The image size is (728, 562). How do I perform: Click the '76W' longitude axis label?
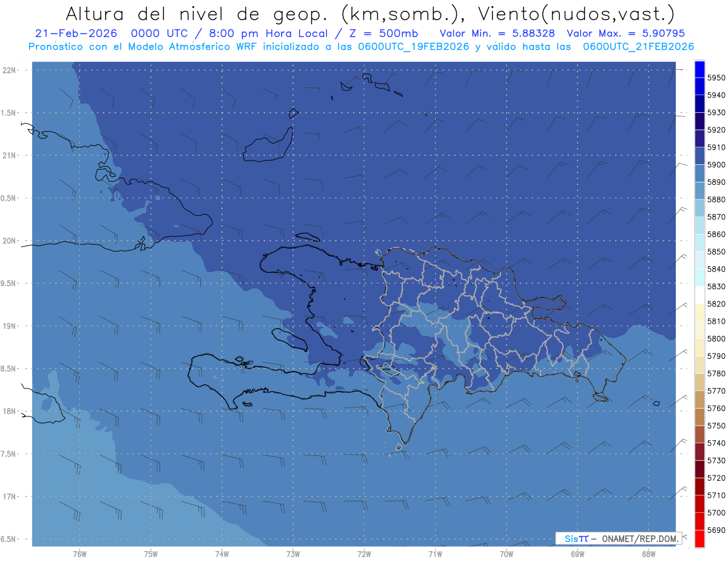79,554
